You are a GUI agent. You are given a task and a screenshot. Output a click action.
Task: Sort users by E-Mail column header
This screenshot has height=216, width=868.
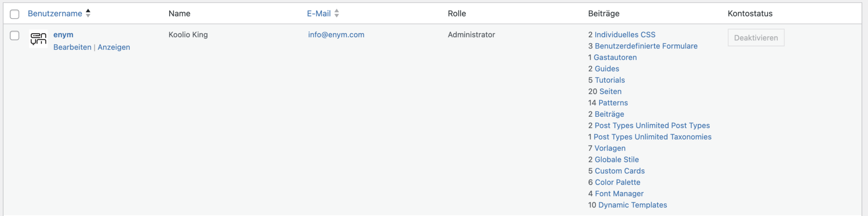point(319,14)
